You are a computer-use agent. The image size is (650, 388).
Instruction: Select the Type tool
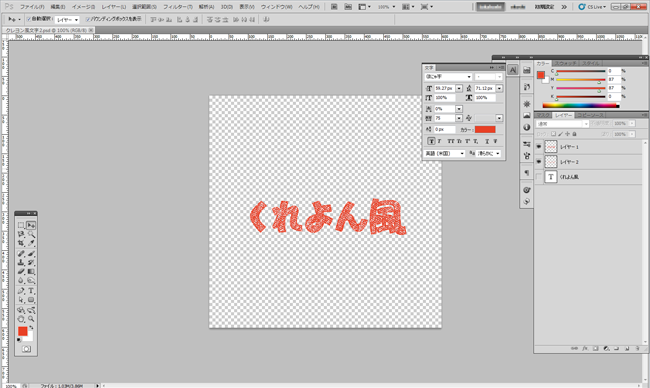pyautogui.click(x=31, y=291)
